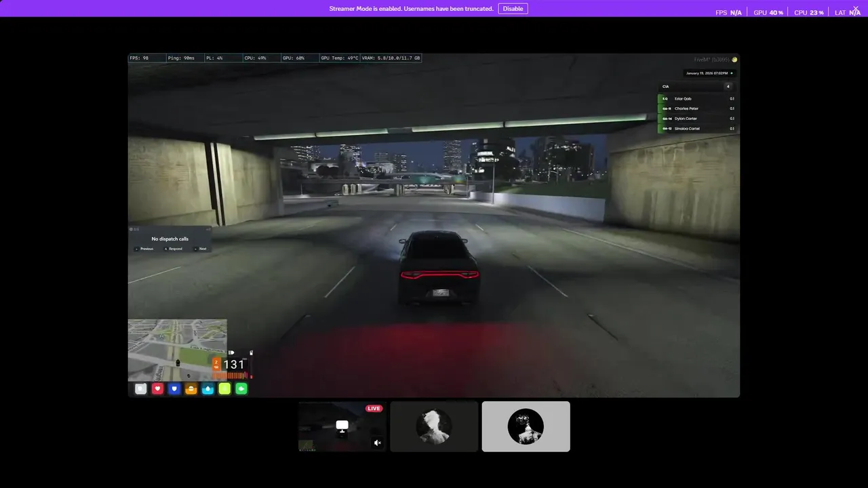Click the fuel pump indicator icon

251,352
